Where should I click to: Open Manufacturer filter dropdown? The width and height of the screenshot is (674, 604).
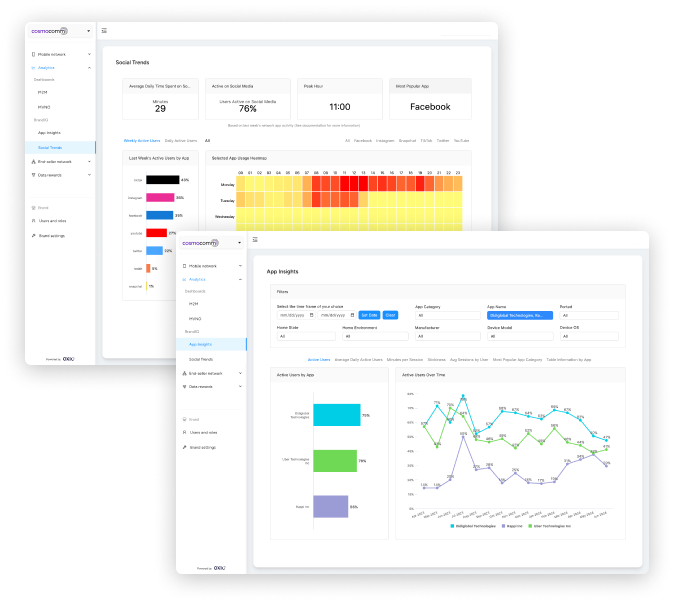point(447,336)
